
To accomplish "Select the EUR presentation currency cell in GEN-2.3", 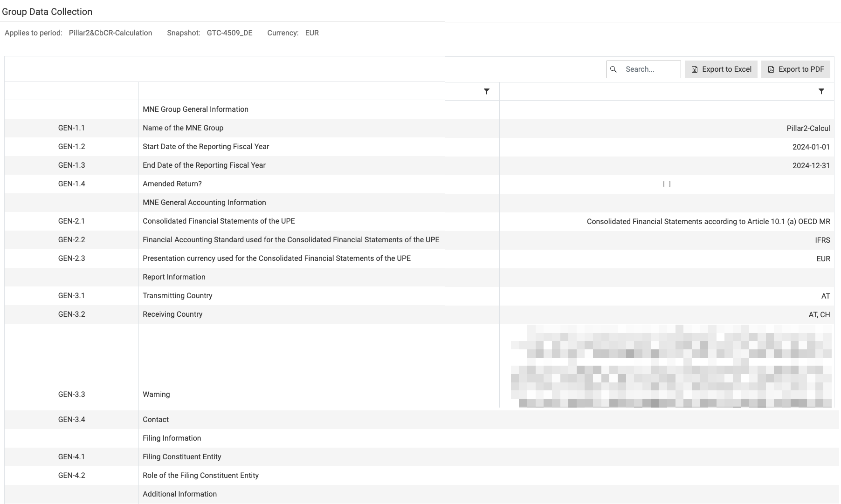I will coord(823,259).
